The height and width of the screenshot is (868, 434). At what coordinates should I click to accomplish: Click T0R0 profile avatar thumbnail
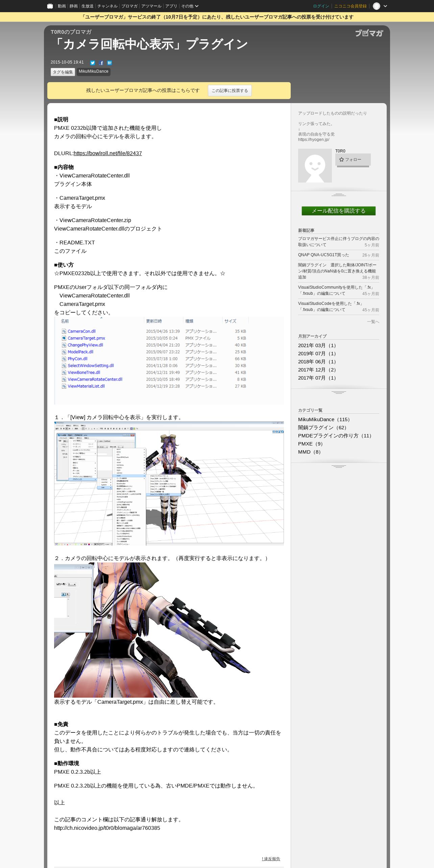[x=315, y=166]
